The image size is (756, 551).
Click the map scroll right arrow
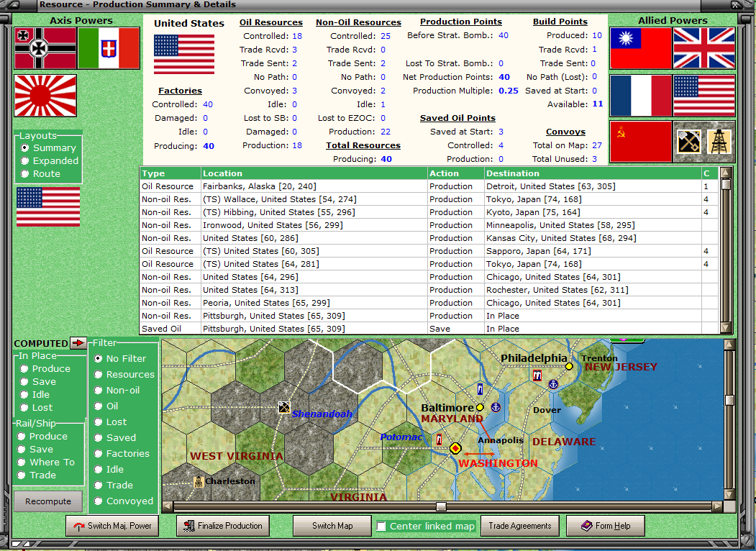click(x=717, y=506)
